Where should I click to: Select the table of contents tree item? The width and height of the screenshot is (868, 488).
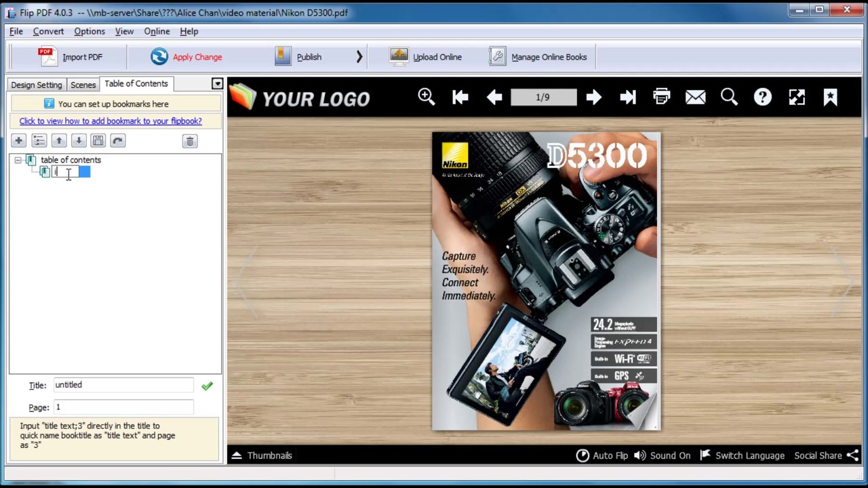(71, 160)
